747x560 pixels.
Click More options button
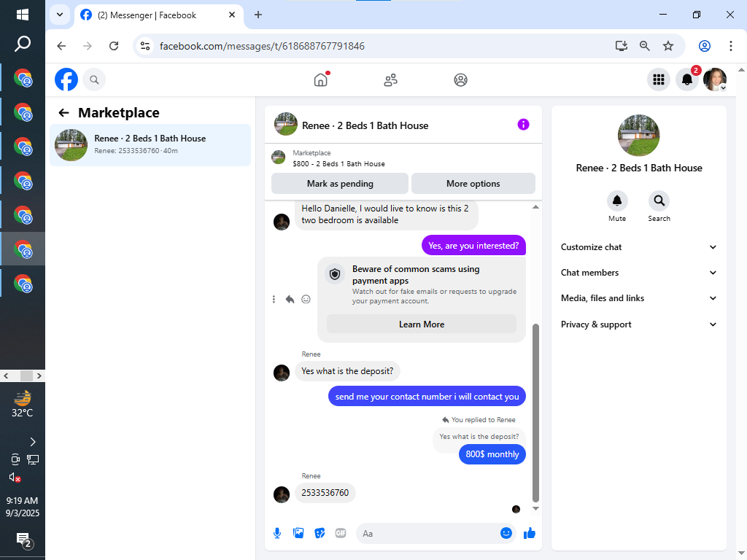tap(473, 184)
